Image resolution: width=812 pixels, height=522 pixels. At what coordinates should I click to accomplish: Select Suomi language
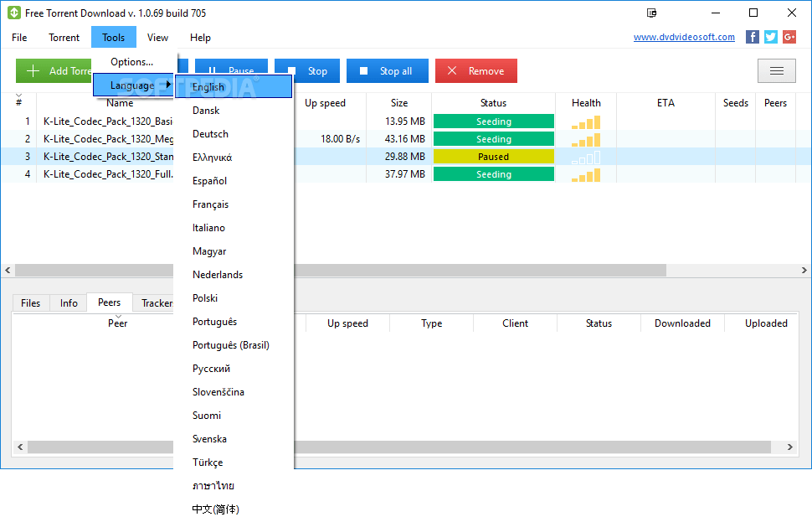pyautogui.click(x=234, y=416)
